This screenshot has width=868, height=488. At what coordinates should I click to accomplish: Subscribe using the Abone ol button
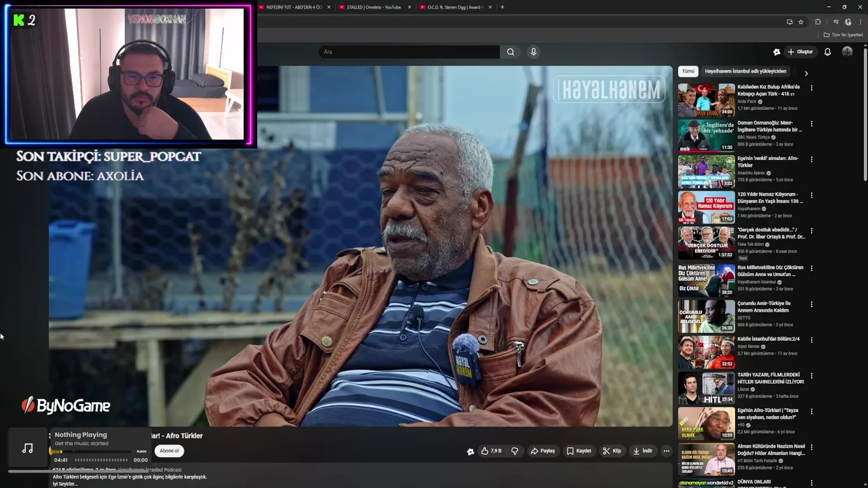tap(169, 451)
